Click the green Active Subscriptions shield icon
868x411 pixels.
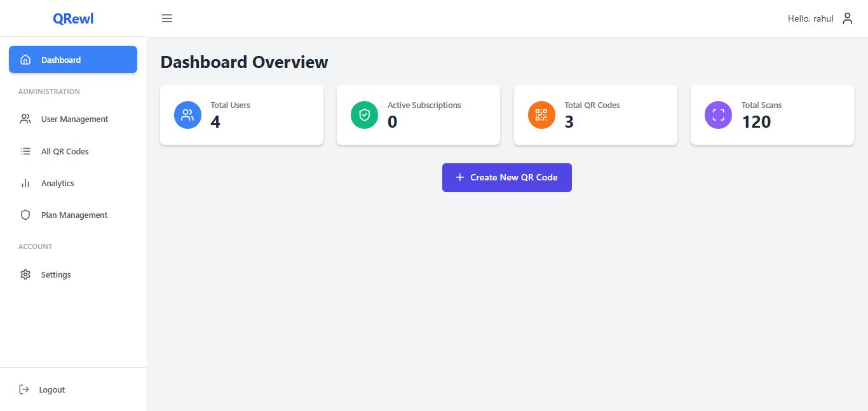pos(364,115)
